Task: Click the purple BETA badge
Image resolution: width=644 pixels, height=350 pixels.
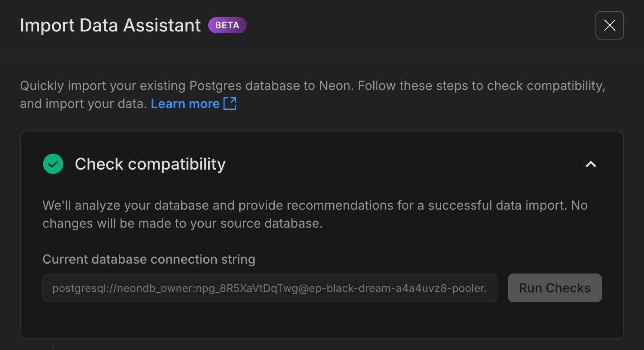Action: pyautogui.click(x=227, y=25)
